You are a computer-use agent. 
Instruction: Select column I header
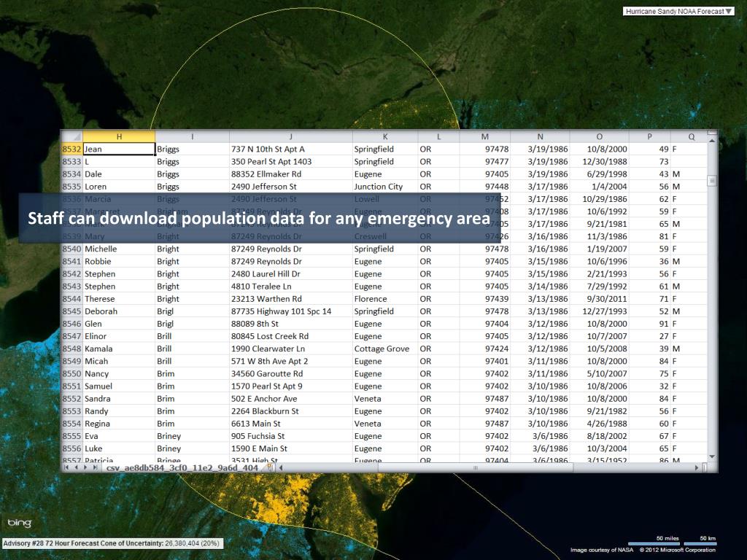(192, 136)
